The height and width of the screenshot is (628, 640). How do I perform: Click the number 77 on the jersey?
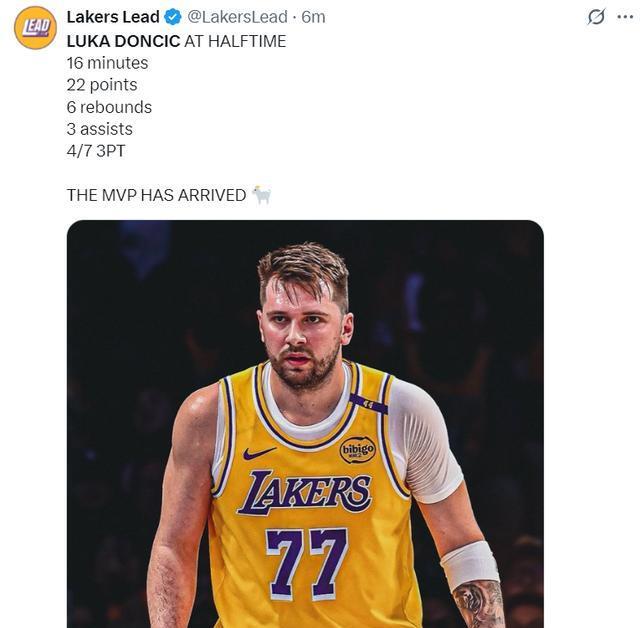point(306,563)
